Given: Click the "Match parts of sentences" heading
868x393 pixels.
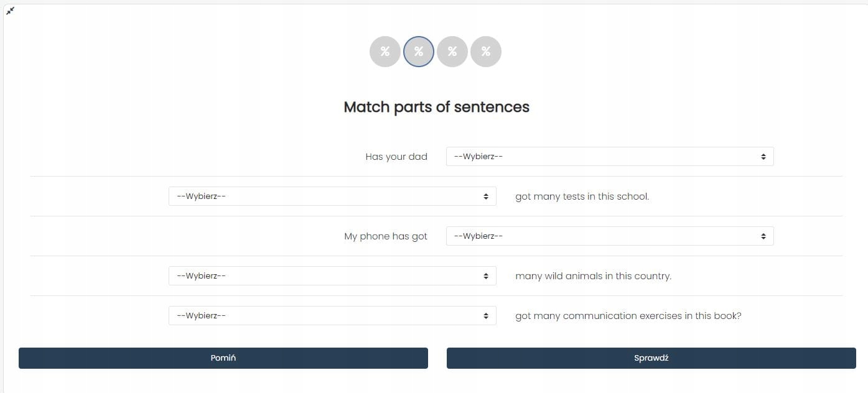Looking at the screenshot, I should coord(436,107).
